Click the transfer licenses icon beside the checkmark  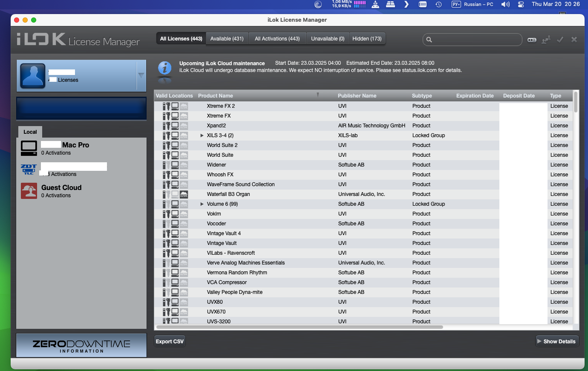coord(546,40)
